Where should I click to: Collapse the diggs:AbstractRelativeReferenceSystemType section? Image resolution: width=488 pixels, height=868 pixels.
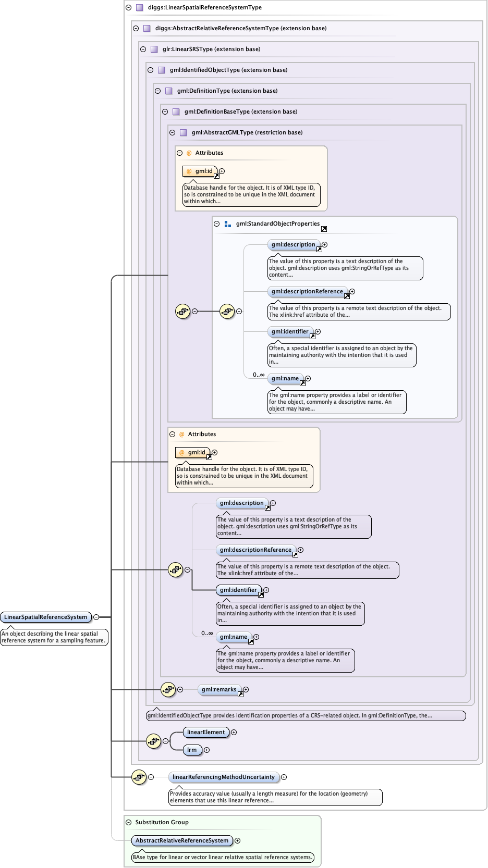(x=136, y=29)
